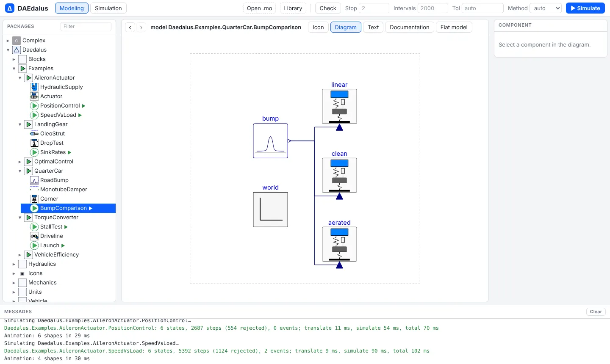Switch to Simulation mode
This screenshot has width=610, height=364.
[x=108, y=8]
